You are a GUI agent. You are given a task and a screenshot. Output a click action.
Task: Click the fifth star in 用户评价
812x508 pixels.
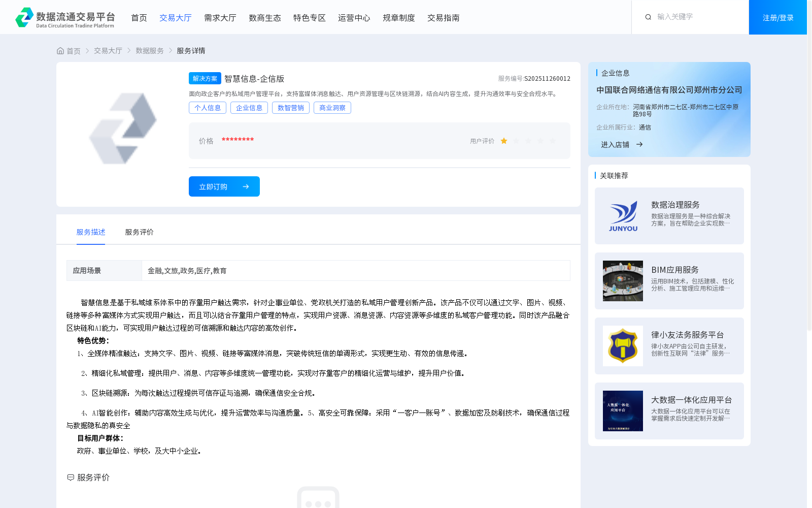(553, 141)
